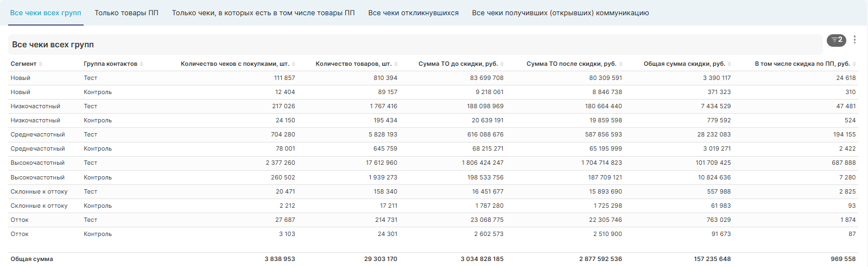
Task: Sort by Количество чеков с покупками icon
Action: [x=294, y=64]
